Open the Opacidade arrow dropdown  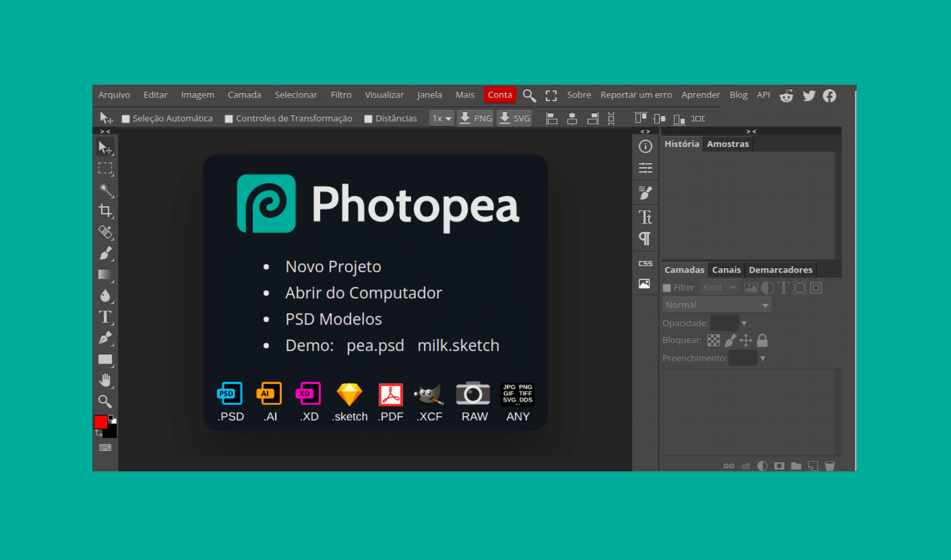(x=744, y=323)
